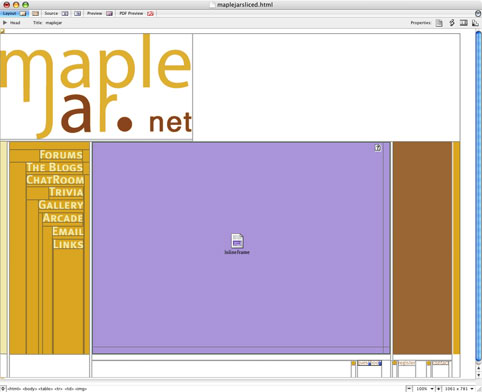Click the zoom out minus button
The height and width of the screenshot is (392, 482).
(409, 389)
